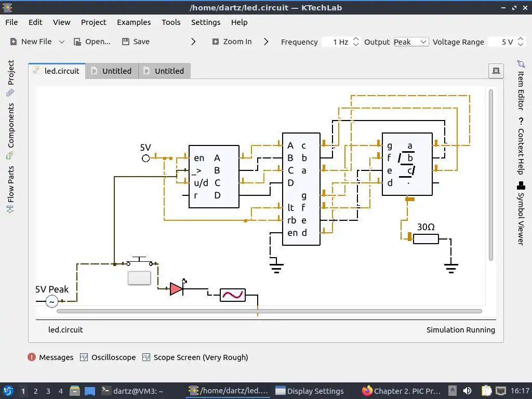This screenshot has width=532, height=399.
Task: Show the Components sidebar panel
Action: (10, 131)
